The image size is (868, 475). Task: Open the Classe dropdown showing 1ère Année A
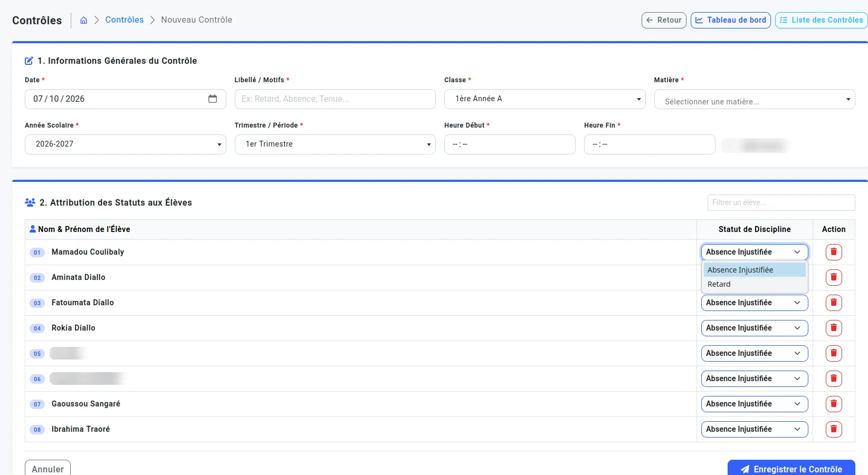(545, 99)
